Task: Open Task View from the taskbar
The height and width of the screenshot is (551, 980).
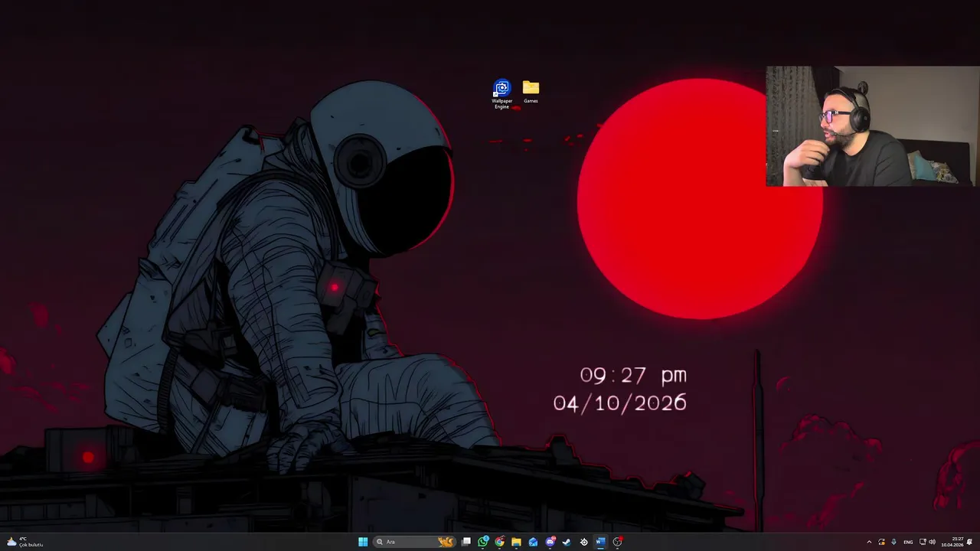Action: pyautogui.click(x=466, y=542)
